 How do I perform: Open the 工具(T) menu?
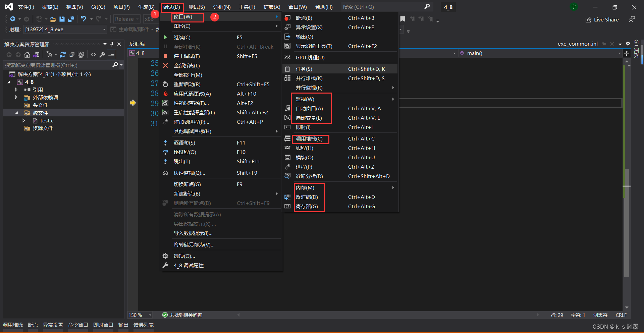coord(247,7)
